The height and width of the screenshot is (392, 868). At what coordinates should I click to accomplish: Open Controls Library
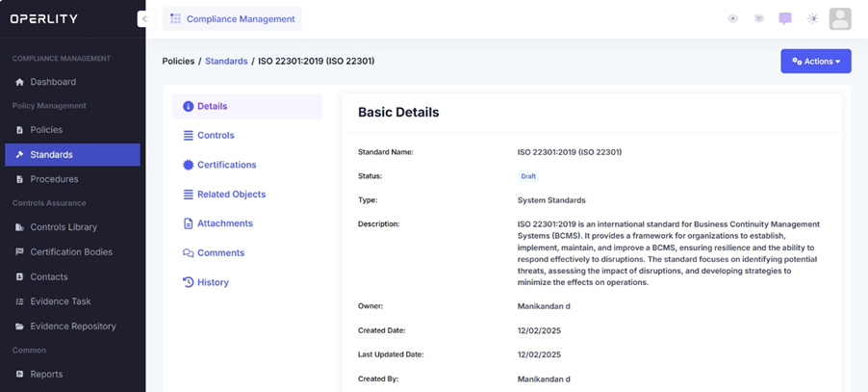tap(64, 227)
